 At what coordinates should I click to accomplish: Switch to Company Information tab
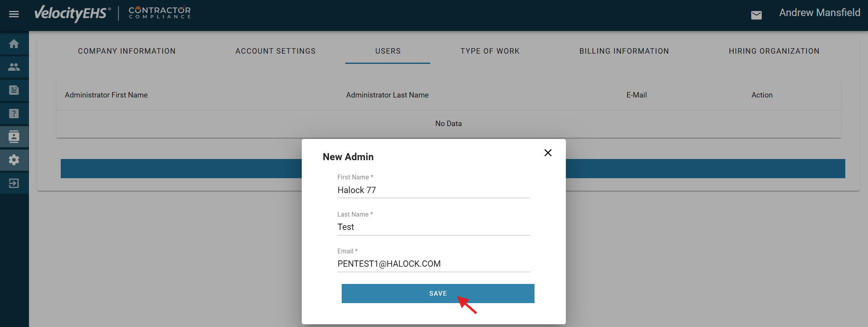pyautogui.click(x=127, y=51)
